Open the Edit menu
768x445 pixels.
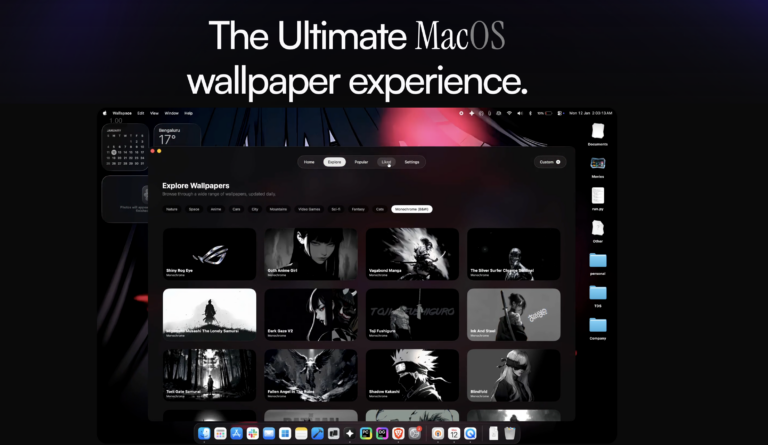pos(141,113)
